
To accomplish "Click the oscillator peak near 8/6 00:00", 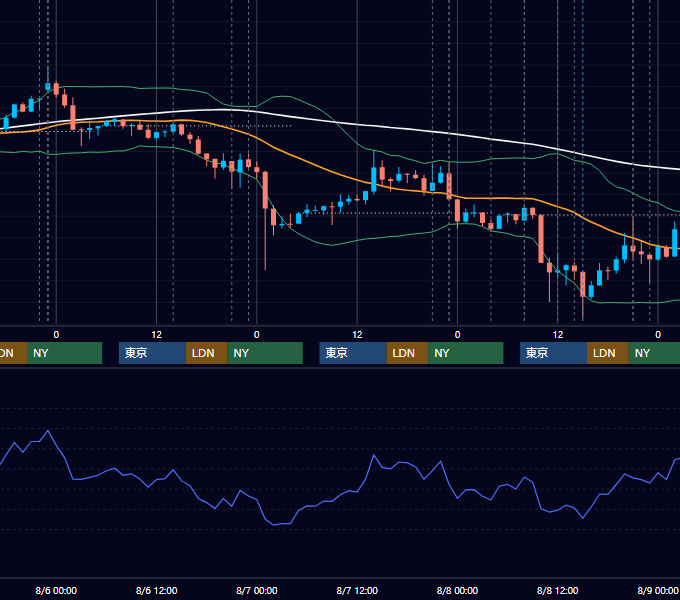I will tap(48, 431).
